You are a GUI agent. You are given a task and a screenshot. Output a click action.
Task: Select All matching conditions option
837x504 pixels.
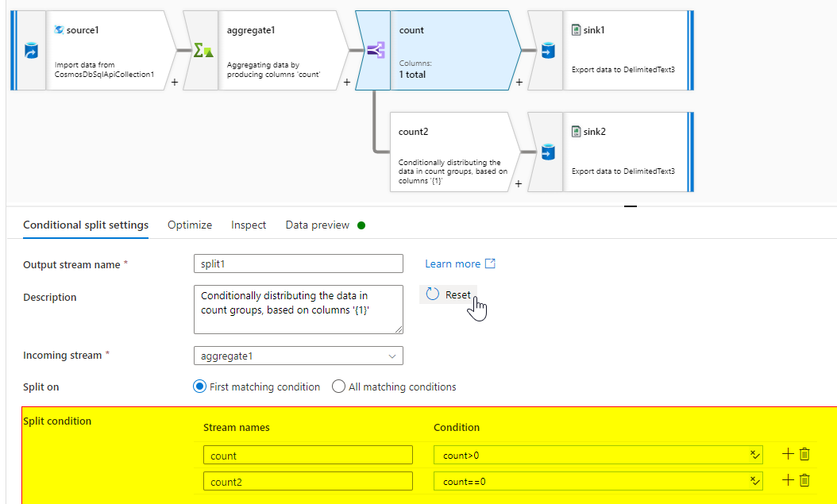pyautogui.click(x=339, y=387)
